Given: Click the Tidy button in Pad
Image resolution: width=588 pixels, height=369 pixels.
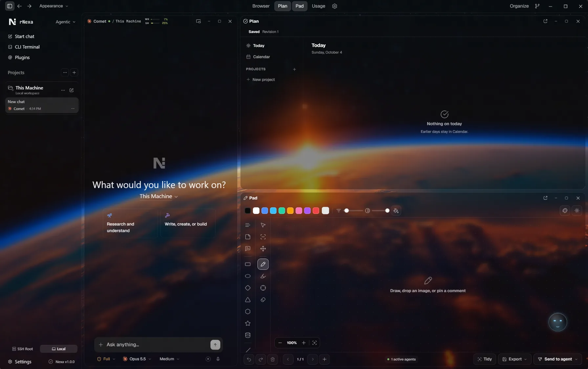Looking at the screenshot, I should (x=485, y=359).
